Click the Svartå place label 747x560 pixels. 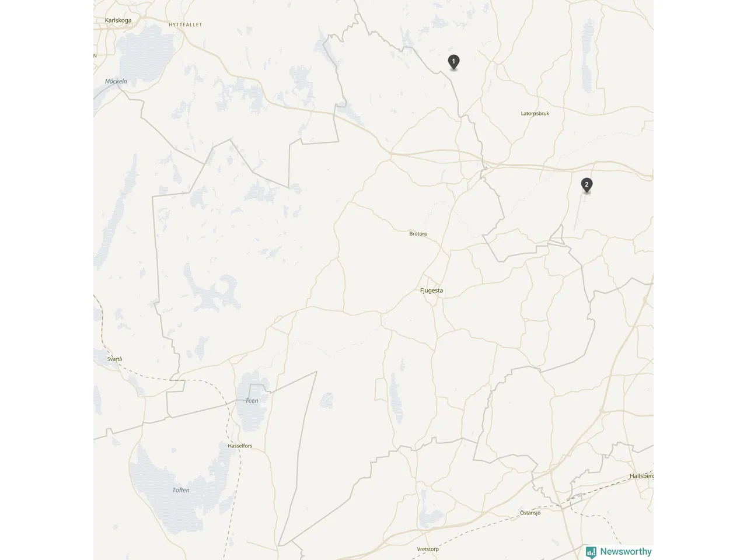coord(115,359)
